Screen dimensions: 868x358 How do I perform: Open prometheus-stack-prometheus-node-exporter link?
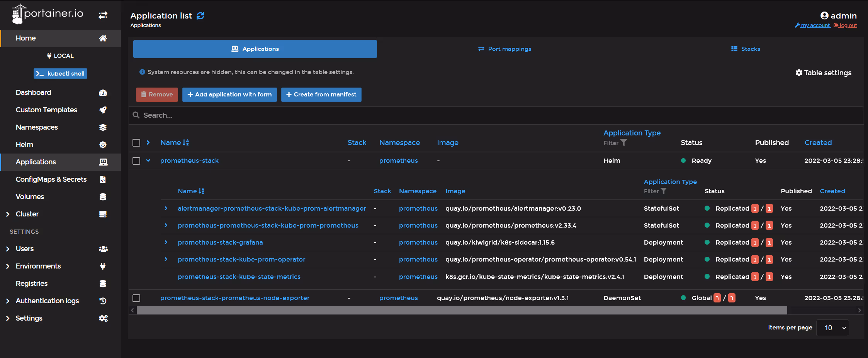(x=235, y=298)
